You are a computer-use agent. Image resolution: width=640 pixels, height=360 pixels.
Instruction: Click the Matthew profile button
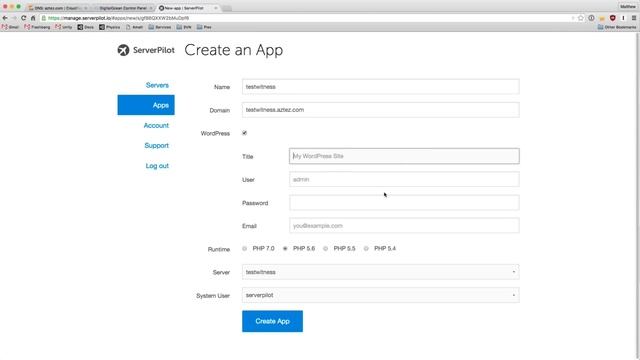627,7
